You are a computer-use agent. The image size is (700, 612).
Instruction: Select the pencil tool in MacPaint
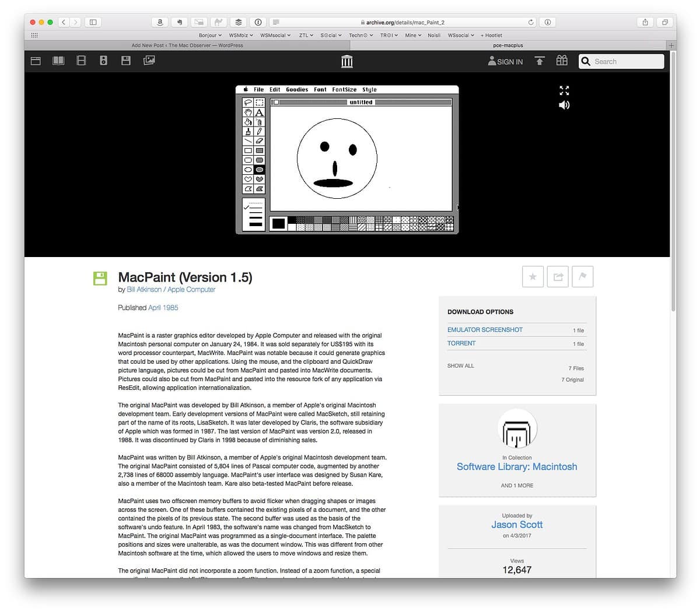click(260, 131)
